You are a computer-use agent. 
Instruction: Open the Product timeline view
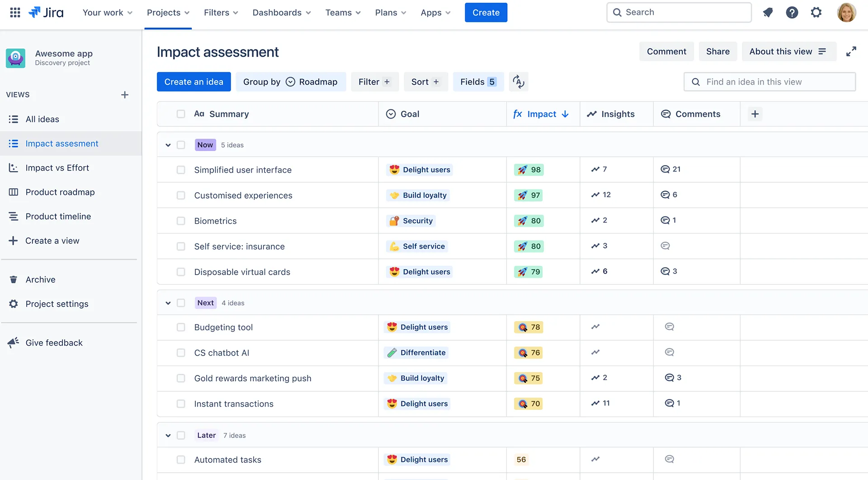(x=71, y=217)
